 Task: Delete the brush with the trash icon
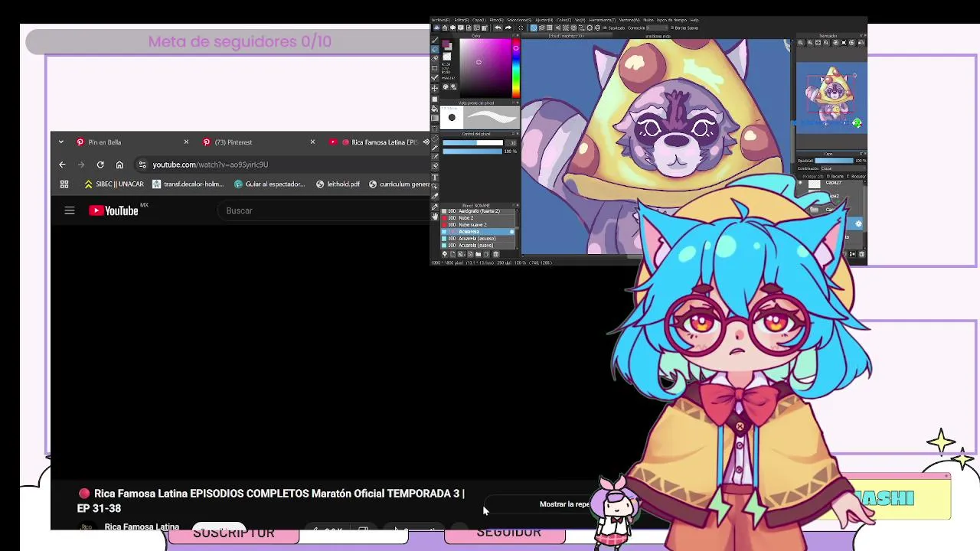(x=496, y=254)
